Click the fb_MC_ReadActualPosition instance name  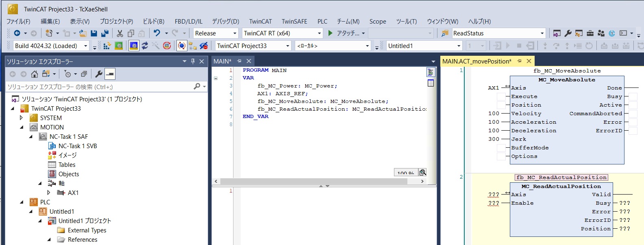coord(561,177)
